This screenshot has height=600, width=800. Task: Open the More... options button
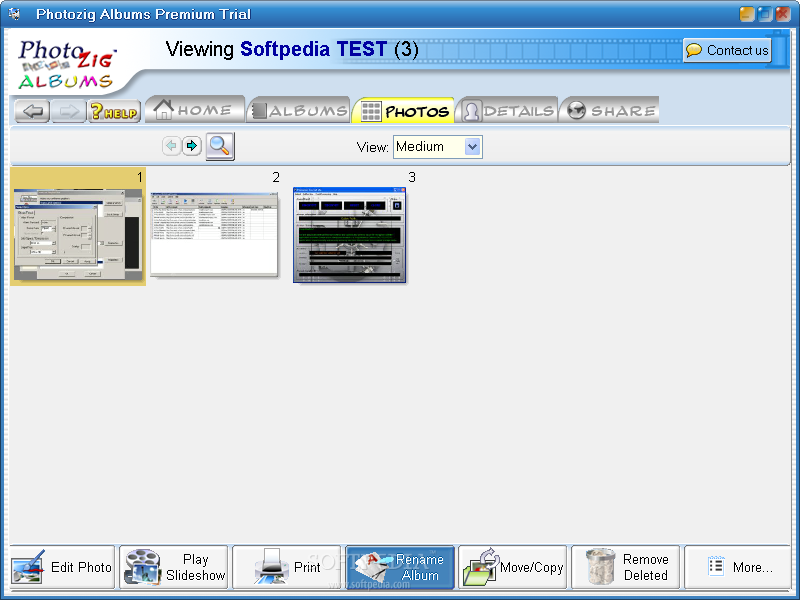pos(737,567)
